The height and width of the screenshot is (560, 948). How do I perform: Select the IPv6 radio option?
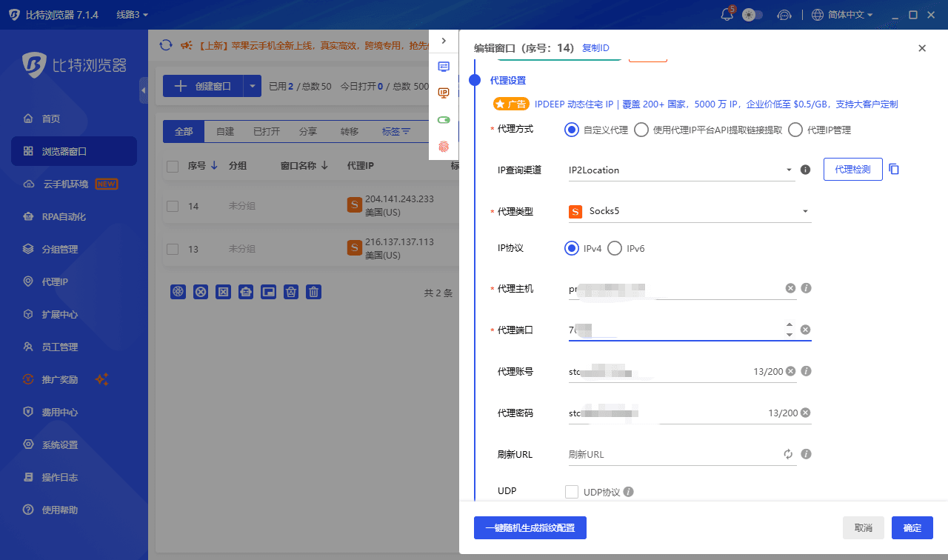[x=614, y=248]
